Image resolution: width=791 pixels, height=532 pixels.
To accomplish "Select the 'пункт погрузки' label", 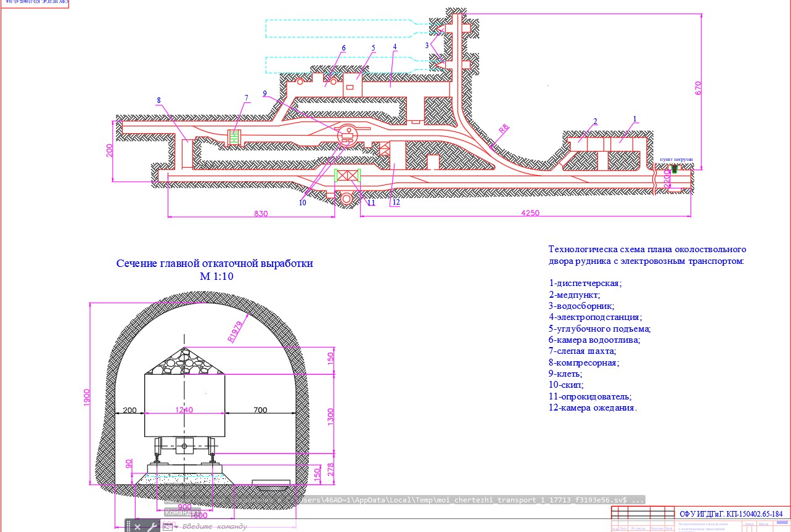I will point(676,159).
